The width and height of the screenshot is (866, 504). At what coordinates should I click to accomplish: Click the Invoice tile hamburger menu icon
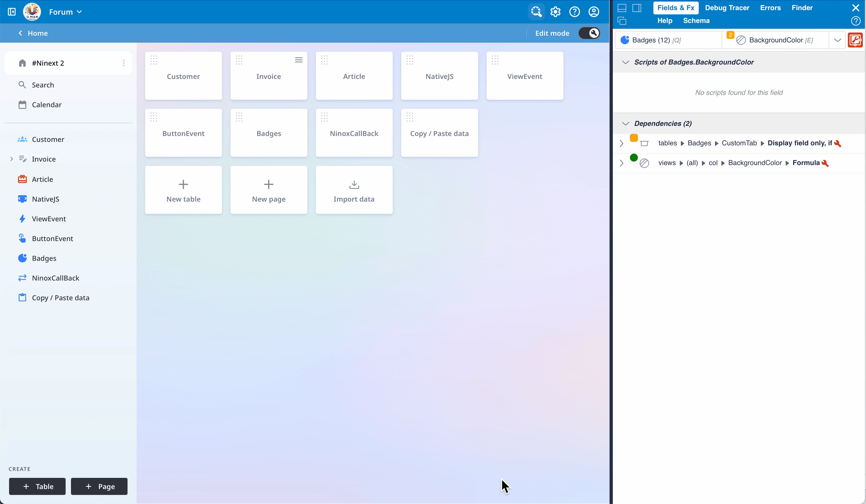click(299, 60)
